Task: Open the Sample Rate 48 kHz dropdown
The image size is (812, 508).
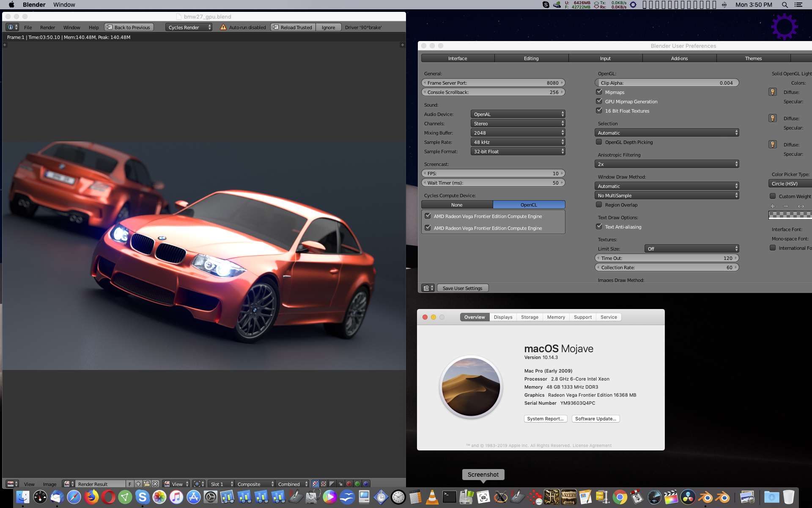Action: (518, 142)
